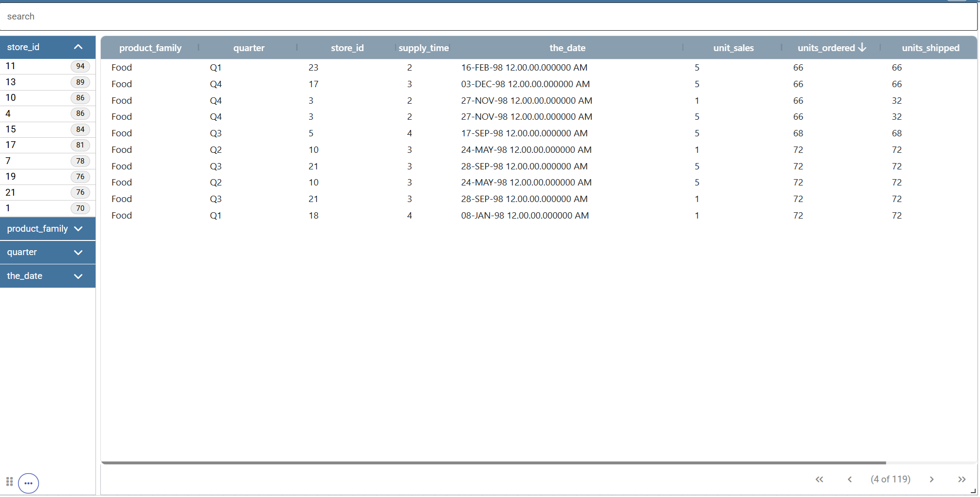Image resolution: width=980 pixels, height=497 pixels.
Task: Filter by store_id 13
Action: click(48, 82)
